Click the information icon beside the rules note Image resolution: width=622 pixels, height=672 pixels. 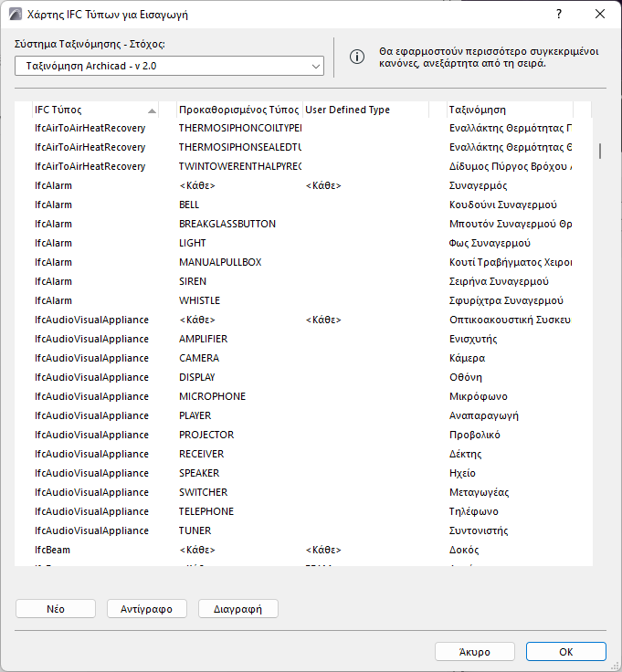point(356,57)
